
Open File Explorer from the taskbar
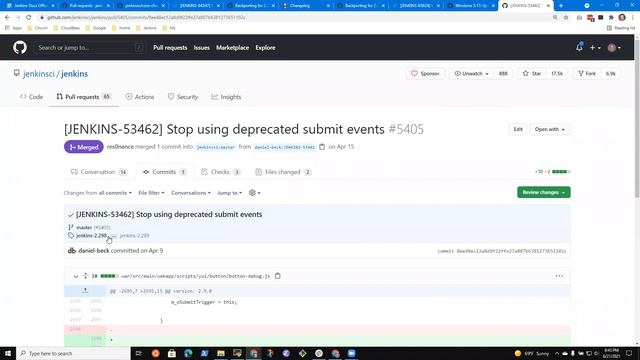(221, 353)
